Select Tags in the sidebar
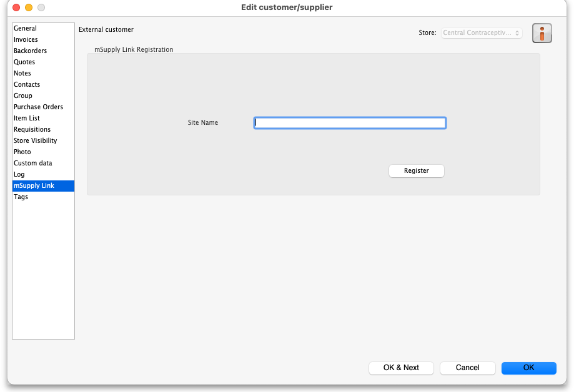Screen dimensions: 574x392 [21, 197]
